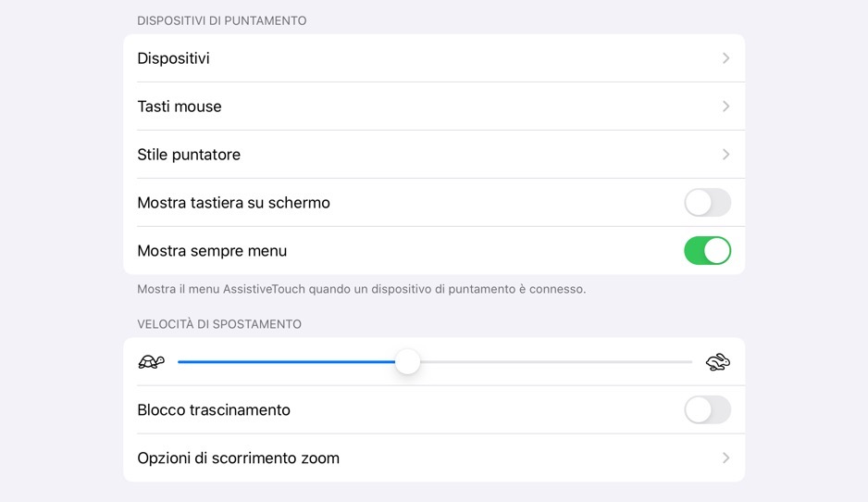
Task: Enable Mostra tastiera su schermo switch
Action: pos(707,203)
